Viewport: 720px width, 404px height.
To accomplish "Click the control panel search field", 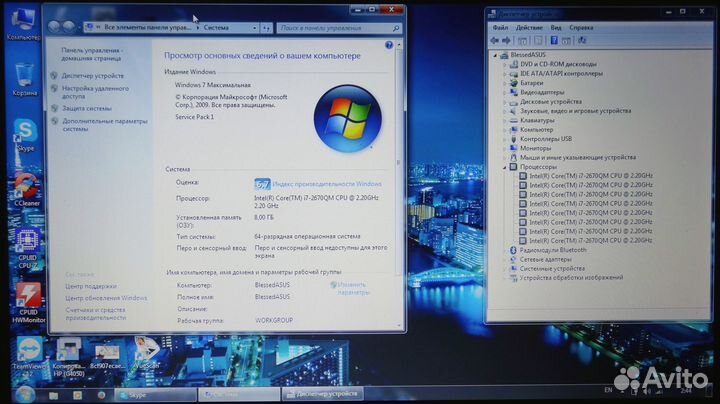I will (x=339, y=28).
